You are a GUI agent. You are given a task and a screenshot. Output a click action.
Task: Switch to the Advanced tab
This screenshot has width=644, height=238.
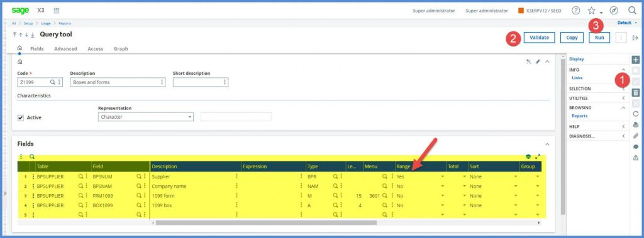[x=65, y=49]
